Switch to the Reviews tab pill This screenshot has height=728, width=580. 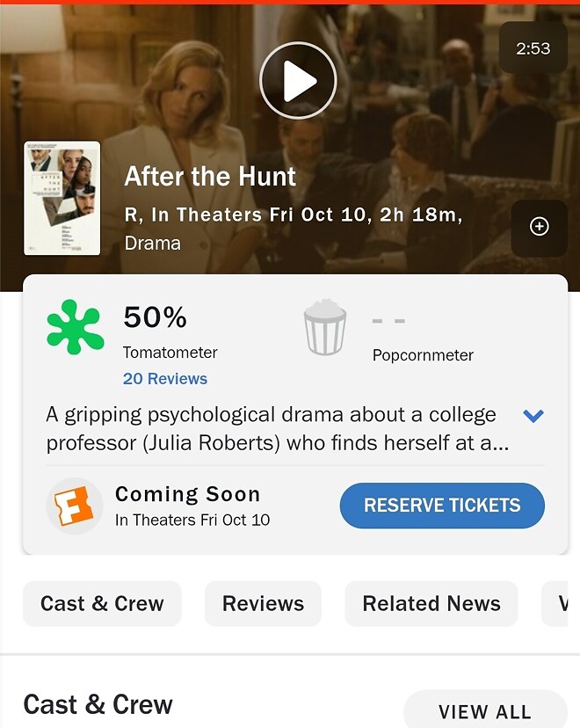(263, 604)
